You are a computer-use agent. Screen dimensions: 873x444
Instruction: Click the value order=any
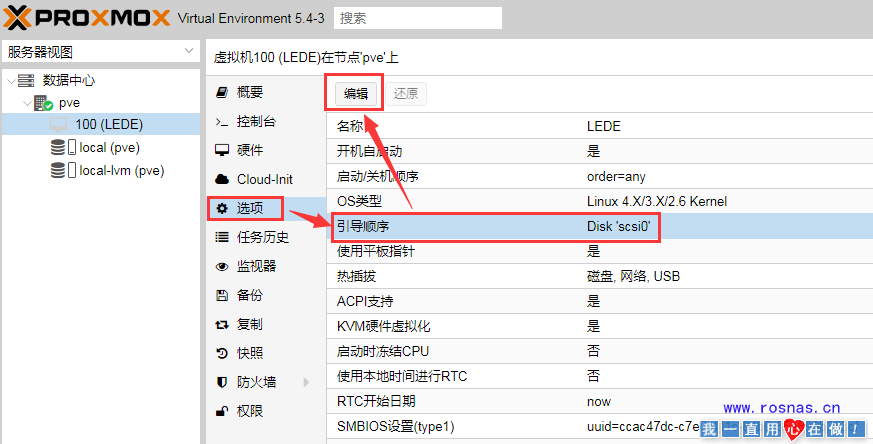pyautogui.click(x=616, y=177)
